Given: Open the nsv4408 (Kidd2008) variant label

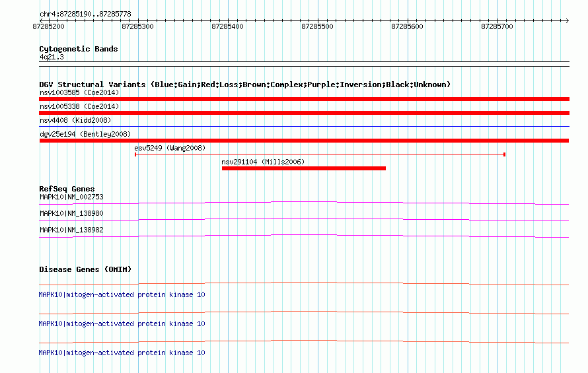Looking at the screenshot, I should tap(75, 120).
